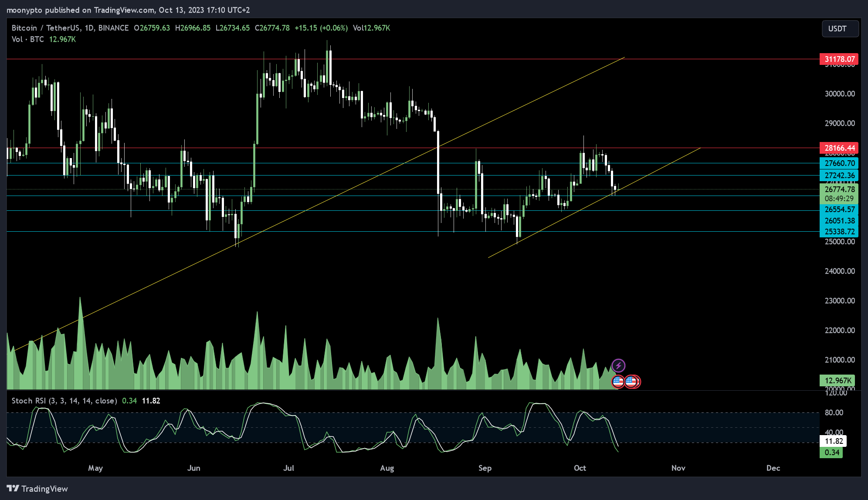Click the high value H26966.85 in header
The image size is (868, 500).
pyautogui.click(x=193, y=28)
